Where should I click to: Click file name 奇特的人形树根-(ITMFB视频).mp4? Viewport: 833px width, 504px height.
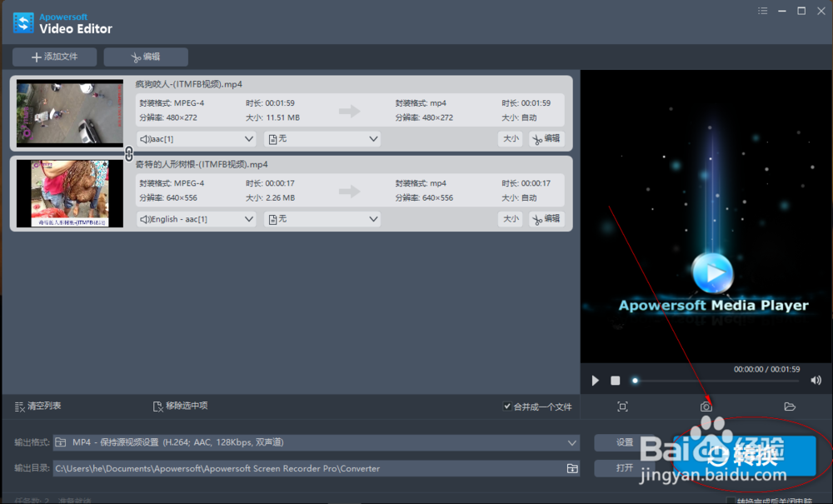point(202,164)
